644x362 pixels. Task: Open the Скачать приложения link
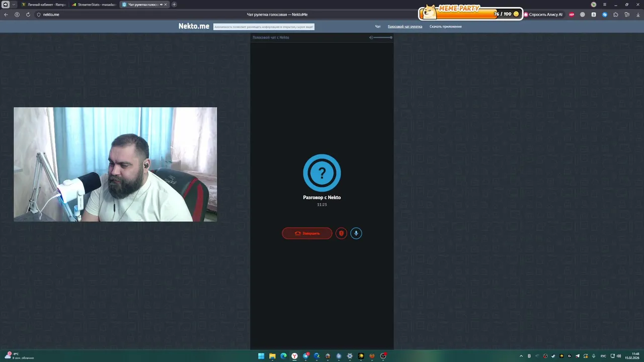coord(445,27)
